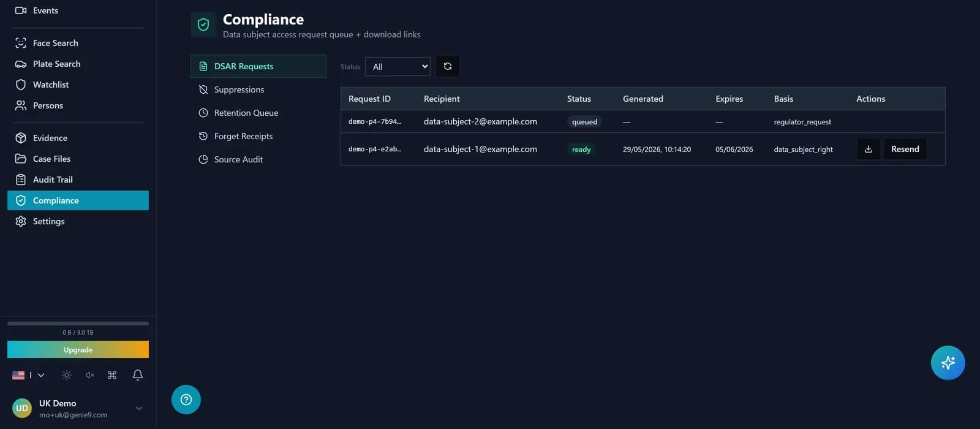The height and width of the screenshot is (429, 980).
Task: Click the data_subject_right basis cell
Action: coord(803,150)
